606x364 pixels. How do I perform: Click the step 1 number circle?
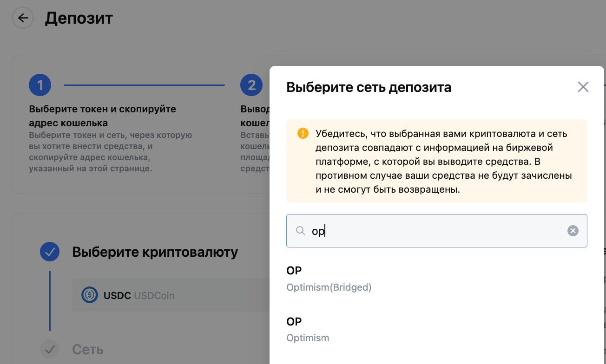click(40, 85)
